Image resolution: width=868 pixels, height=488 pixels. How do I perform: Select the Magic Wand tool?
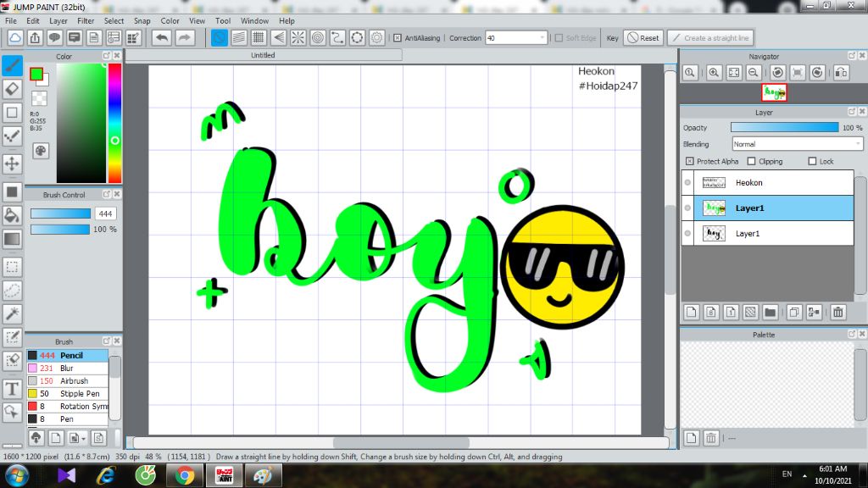coord(12,313)
